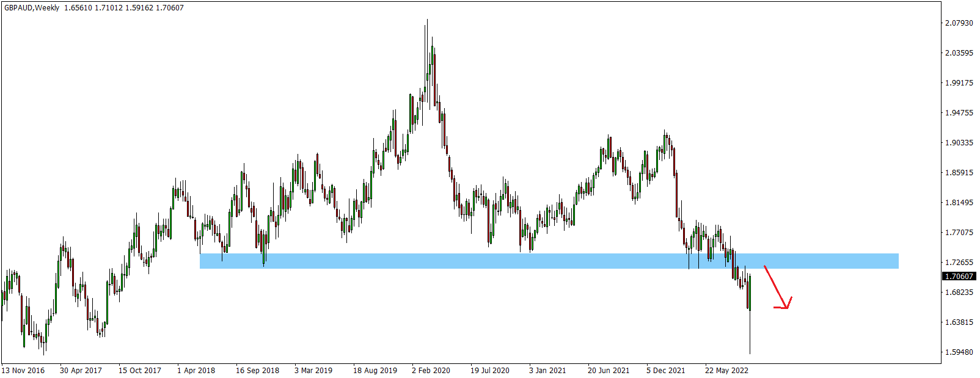Screen dimensions: 980x378
Task: Click the current price label 1.70607
Action: pyautogui.click(x=959, y=277)
